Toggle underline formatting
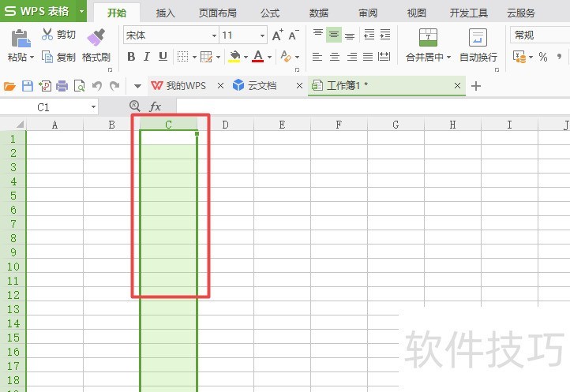This screenshot has height=392, width=570. [x=163, y=57]
